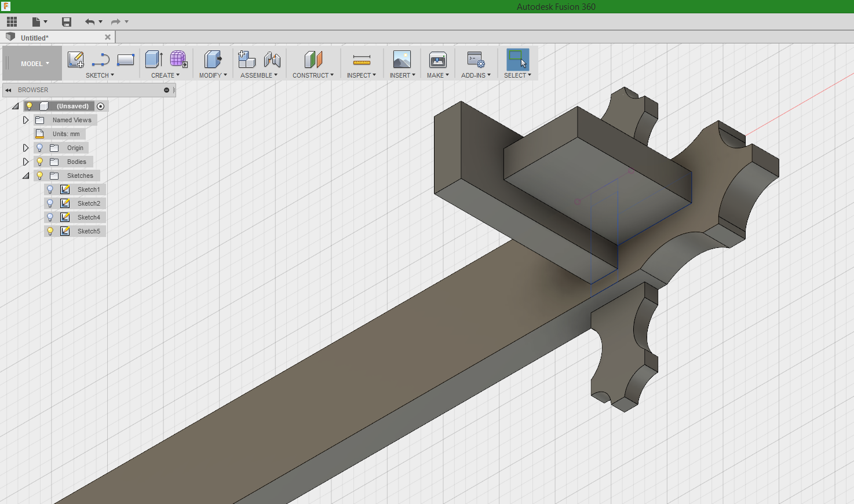The image size is (854, 504).
Task: Click the Redo arrow
Action: 116,22
